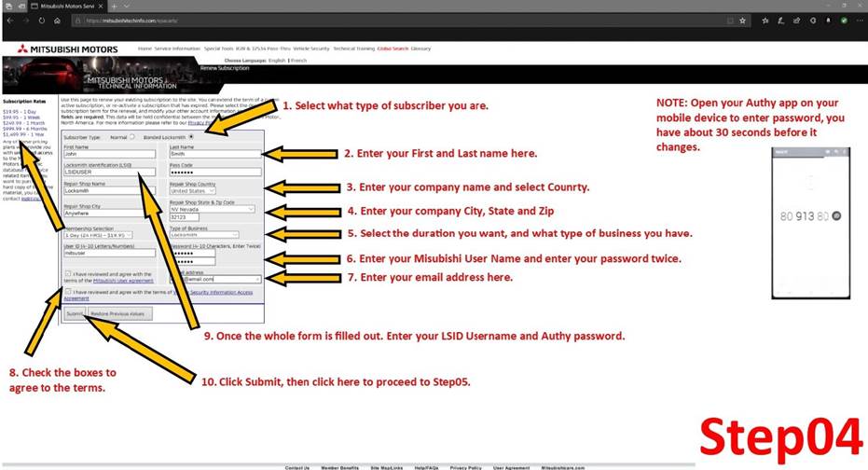Close the Mitsubishi Motors Service tab
868x470 pixels.
coord(101,7)
